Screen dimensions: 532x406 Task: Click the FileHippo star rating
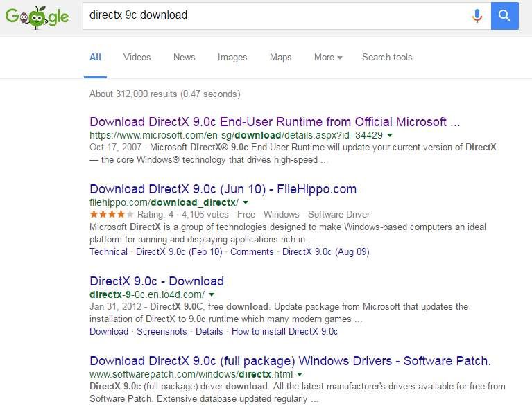point(112,215)
